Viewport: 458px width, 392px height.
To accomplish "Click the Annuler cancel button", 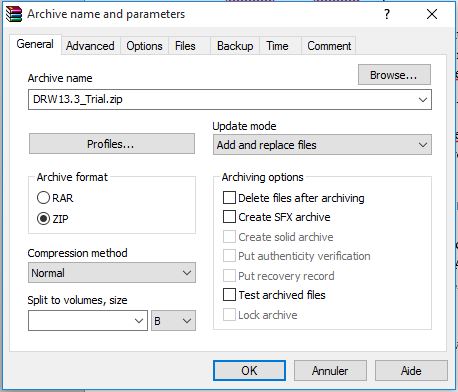I will [330, 370].
